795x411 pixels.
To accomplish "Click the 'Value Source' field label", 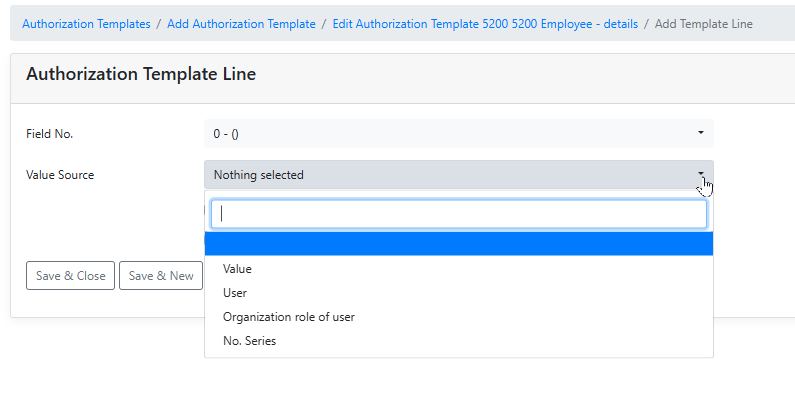I will [60, 175].
